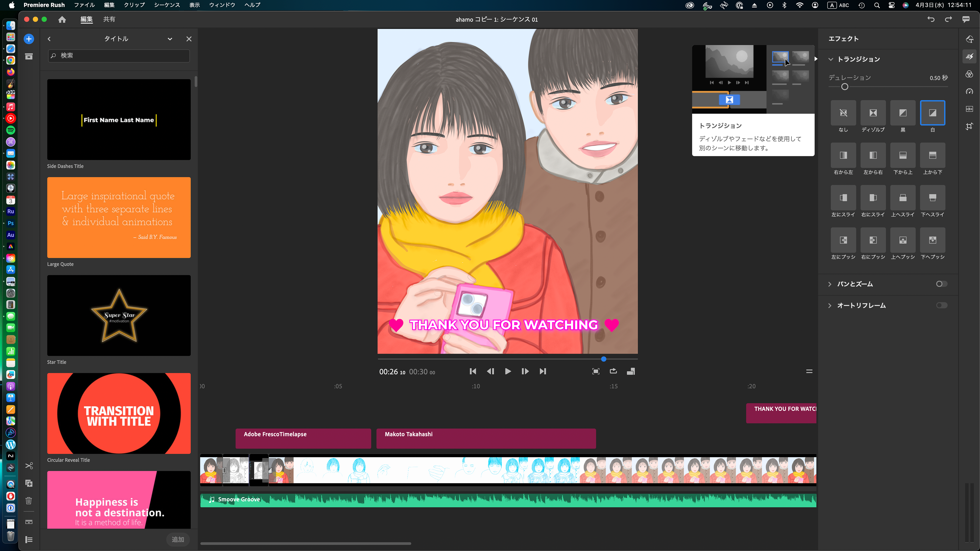Open the speed panel icon in right rail
The image size is (980, 551).
click(969, 92)
